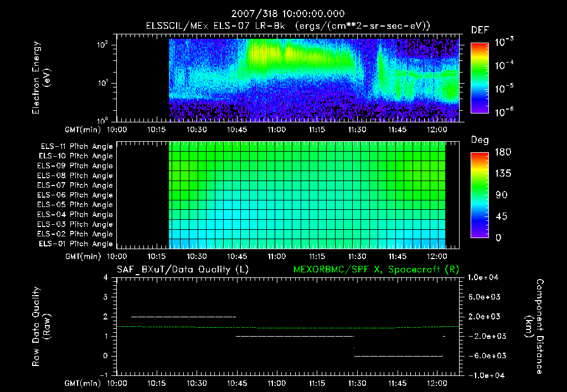Click the 10^-3 tick on DEF color bar
567x392 pixels.
tap(504, 42)
